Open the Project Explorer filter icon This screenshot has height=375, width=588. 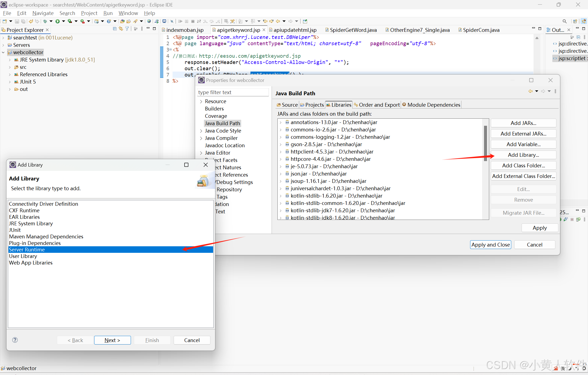pyautogui.click(x=127, y=29)
